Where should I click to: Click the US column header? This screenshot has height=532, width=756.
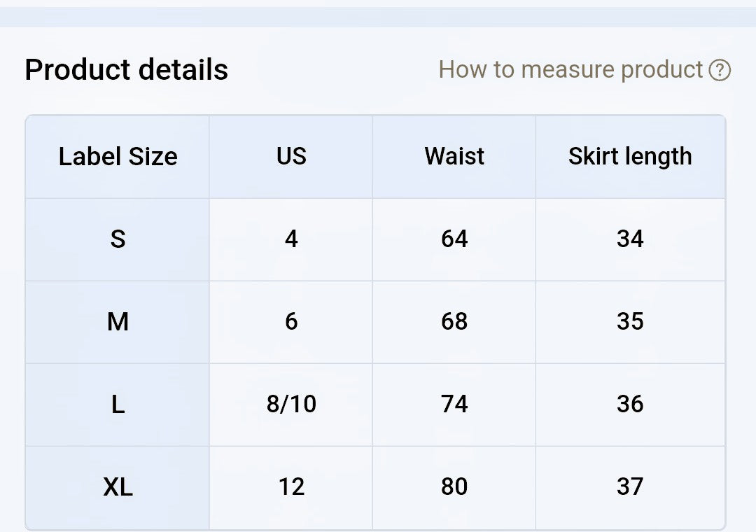291,157
